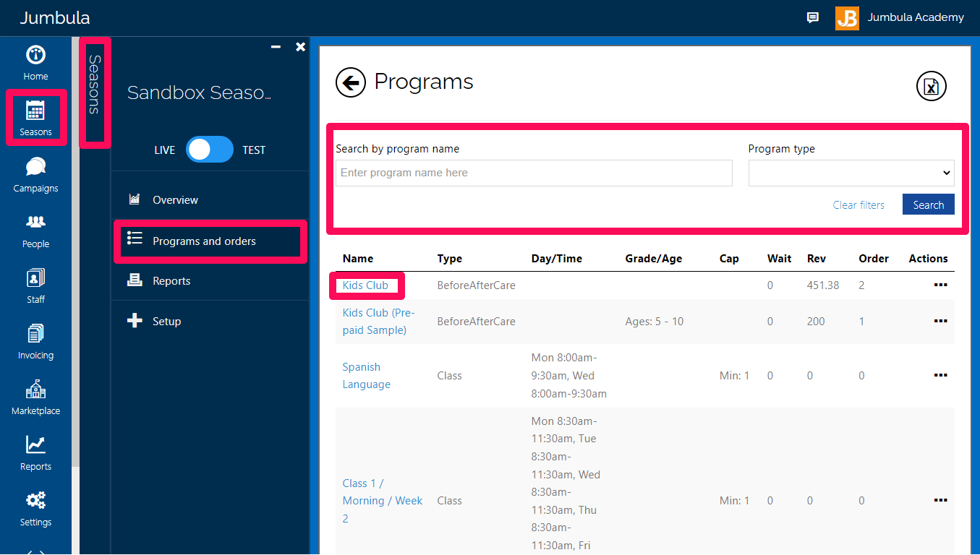Open Reports in the left sidebar
Screen dimensions: 980x555
[x=35, y=453]
